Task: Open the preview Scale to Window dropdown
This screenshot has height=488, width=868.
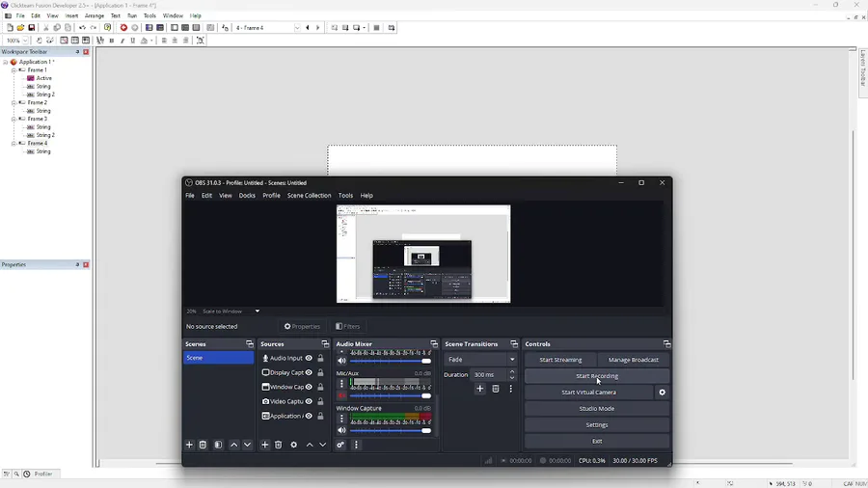Action: tap(257, 311)
